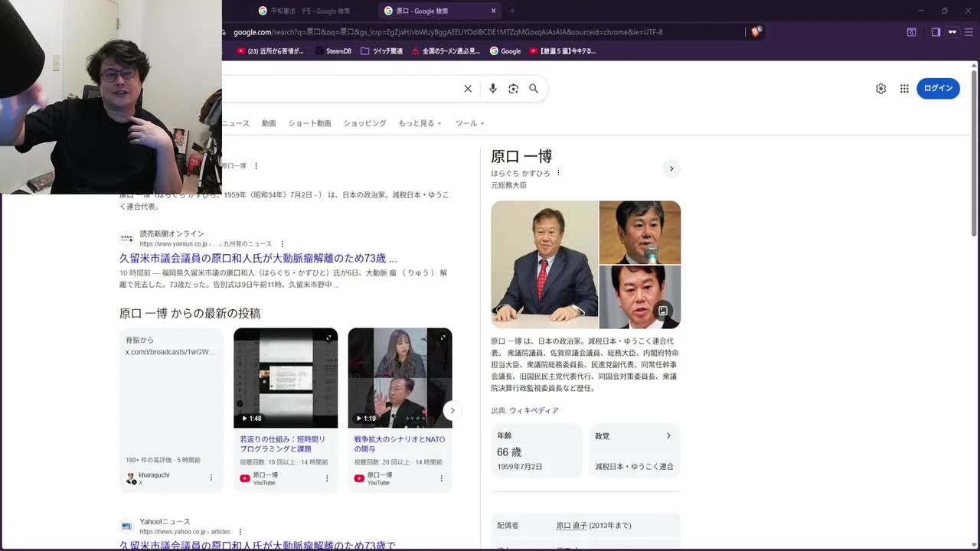This screenshot has height=551, width=980.
Task: Start voice search with the microphone icon
Action: (x=493, y=89)
